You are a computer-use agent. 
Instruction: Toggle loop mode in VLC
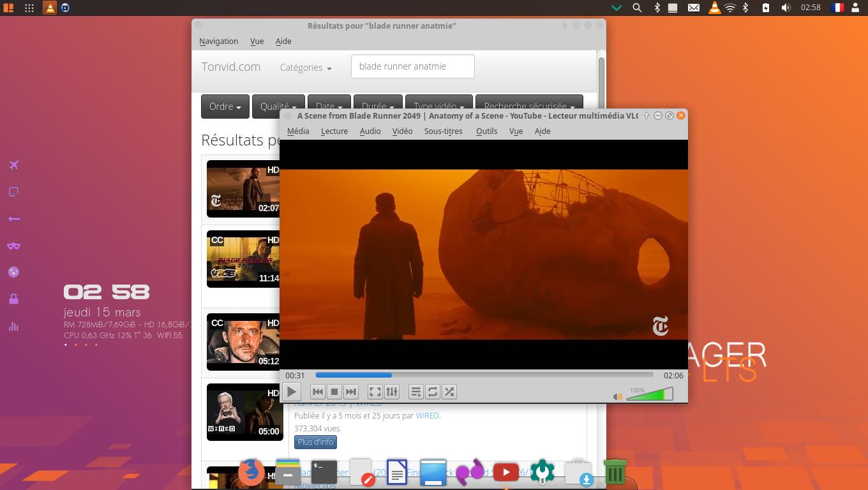click(433, 392)
